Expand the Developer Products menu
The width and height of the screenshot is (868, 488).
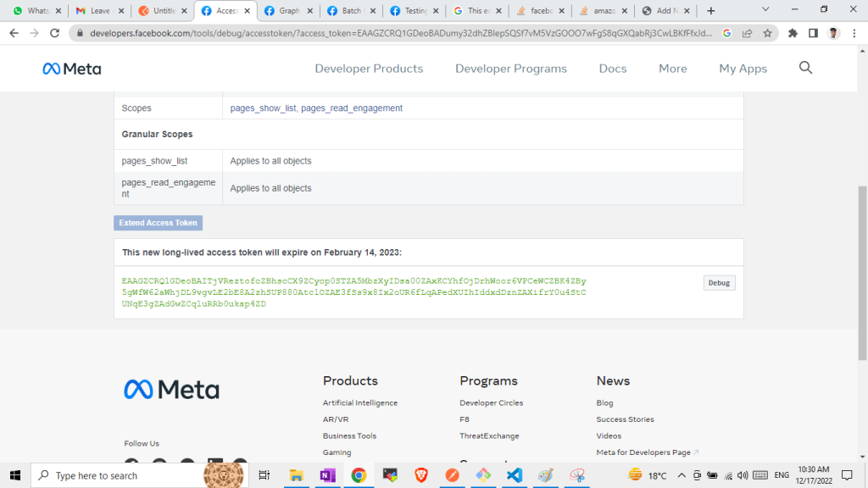(369, 69)
